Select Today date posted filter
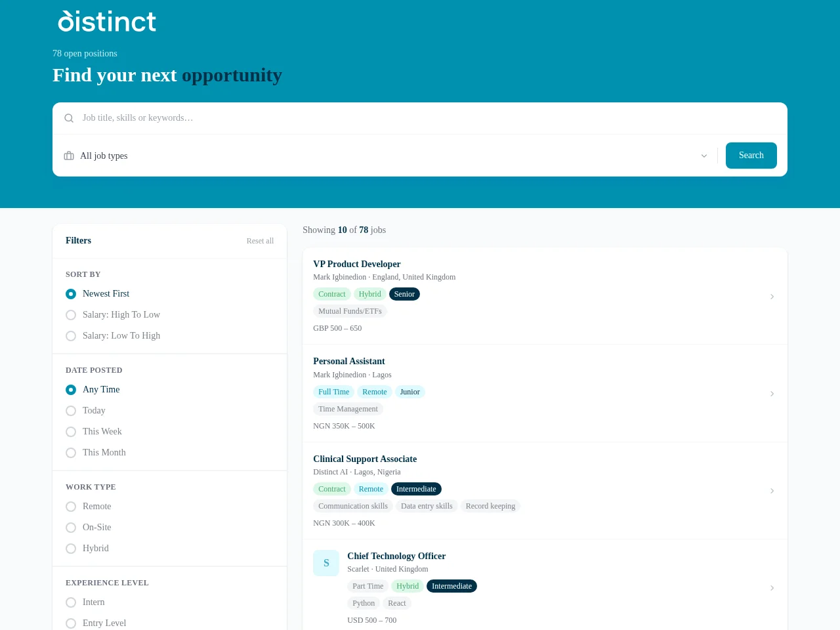The width and height of the screenshot is (840, 630). [85, 411]
